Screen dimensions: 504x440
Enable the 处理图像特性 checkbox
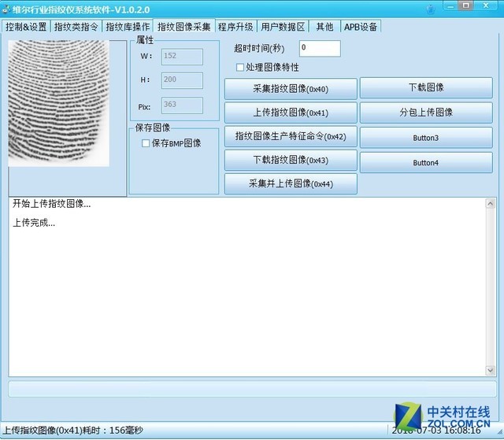tap(241, 68)
